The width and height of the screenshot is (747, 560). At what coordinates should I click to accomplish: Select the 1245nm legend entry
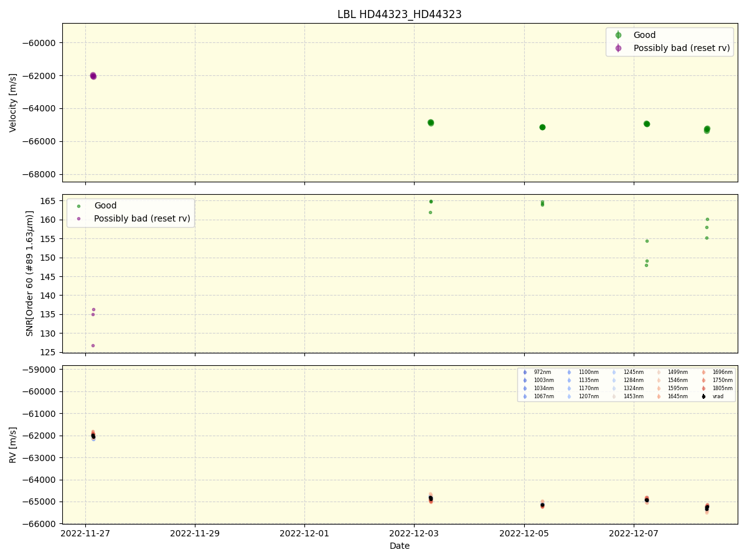pos(627,372)
